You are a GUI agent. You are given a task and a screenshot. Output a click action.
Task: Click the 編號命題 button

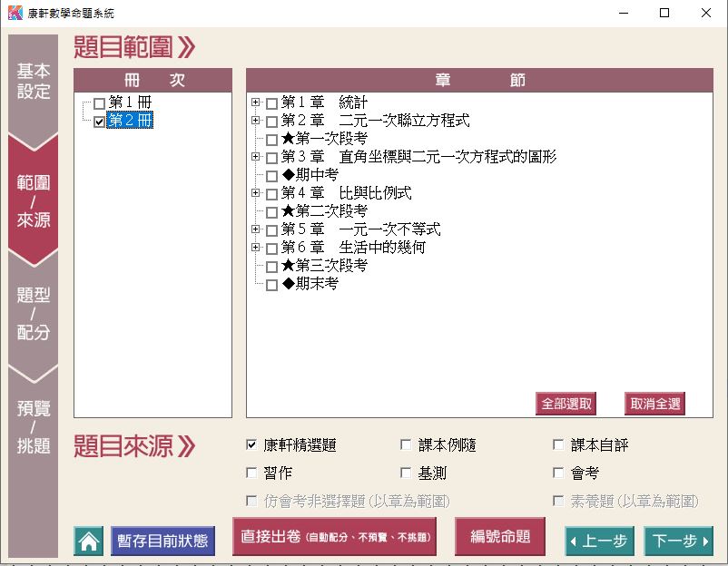tap(500, 537)
